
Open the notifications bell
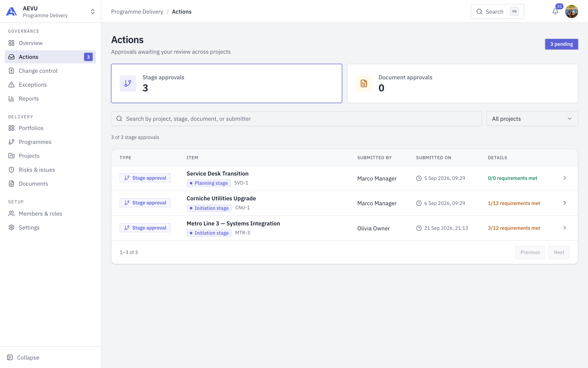point(555,11)
